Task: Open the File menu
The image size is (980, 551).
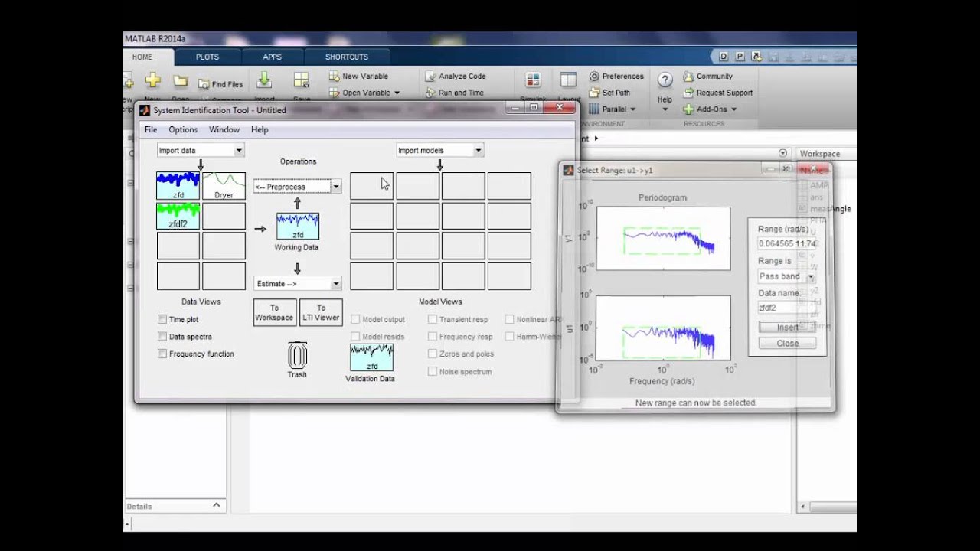Action: pos(151,130)
